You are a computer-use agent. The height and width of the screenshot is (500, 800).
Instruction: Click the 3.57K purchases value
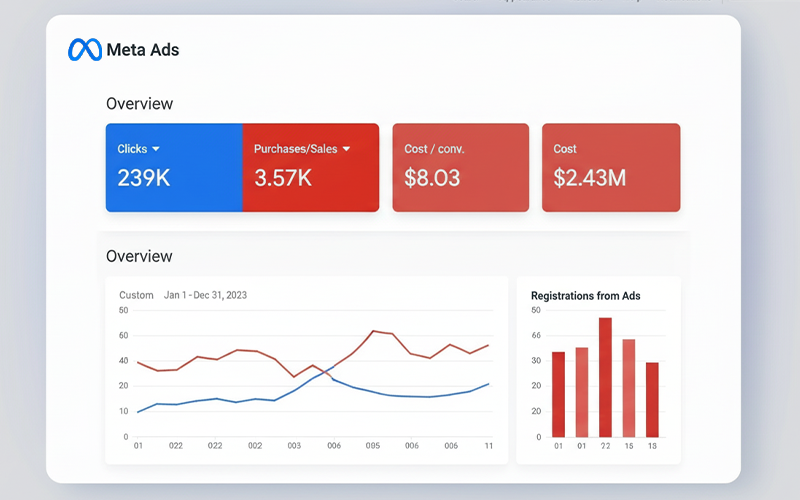(283, 178)
